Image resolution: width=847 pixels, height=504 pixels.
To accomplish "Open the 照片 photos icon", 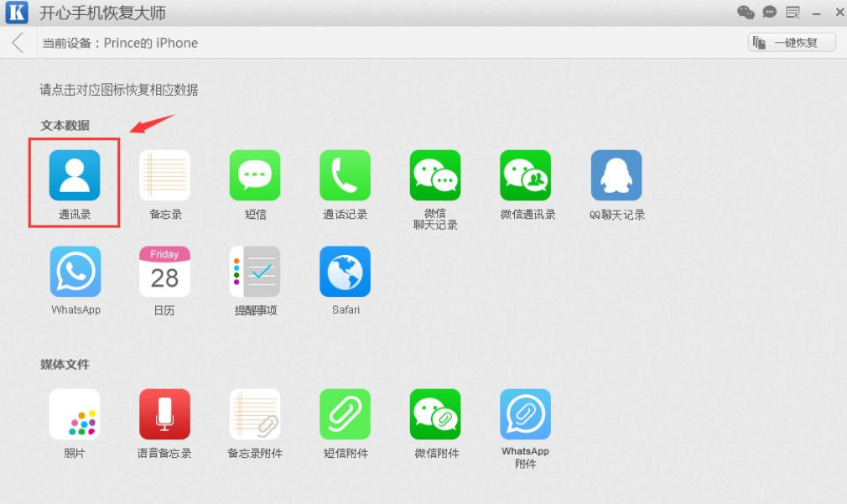I will pyautogui.click(x=75, y=414).
